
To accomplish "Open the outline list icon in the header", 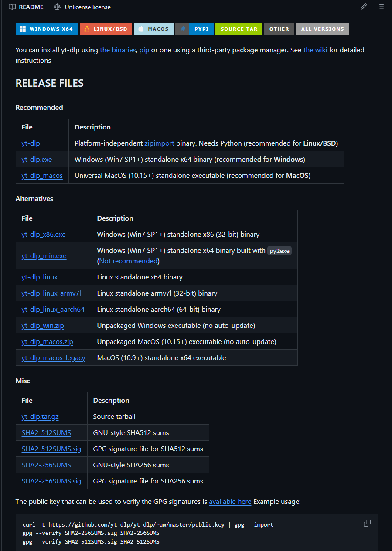I will pos(380,7).
